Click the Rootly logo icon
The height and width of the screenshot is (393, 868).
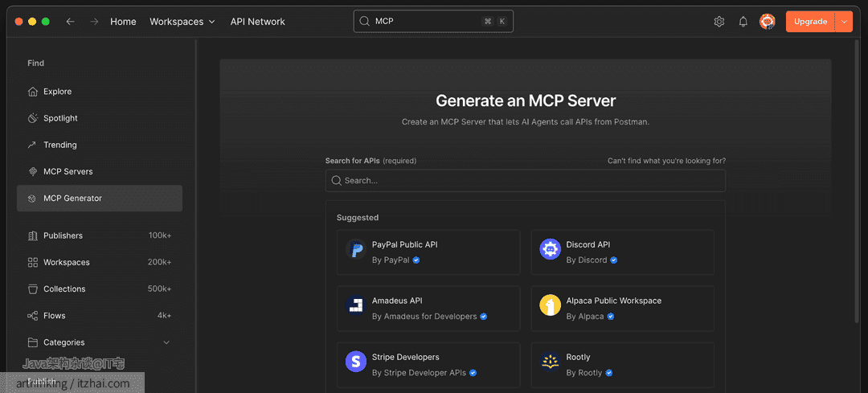551,362
